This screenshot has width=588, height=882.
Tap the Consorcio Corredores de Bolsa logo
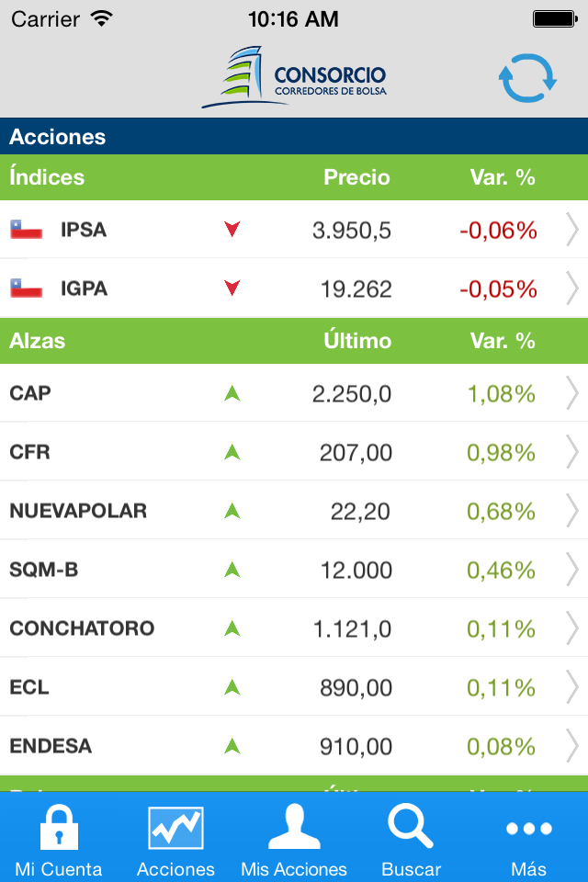pyautogui.click(x=294, y=77)
